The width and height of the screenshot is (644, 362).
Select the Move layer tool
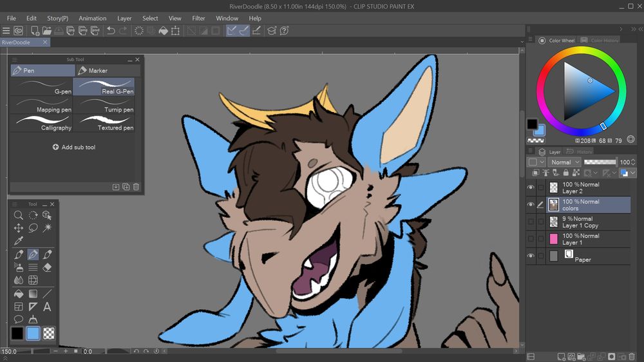click(x=19, y=228)
